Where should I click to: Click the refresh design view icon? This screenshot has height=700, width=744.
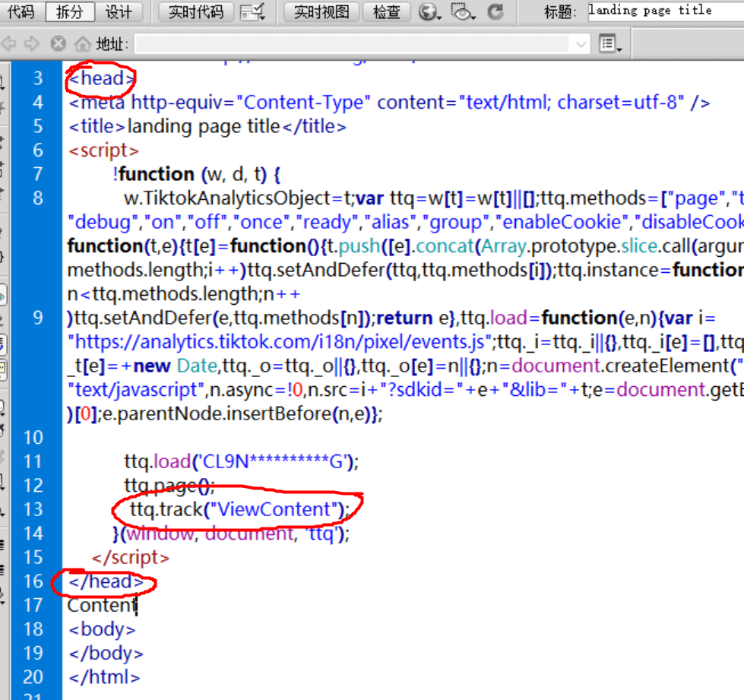495,11
